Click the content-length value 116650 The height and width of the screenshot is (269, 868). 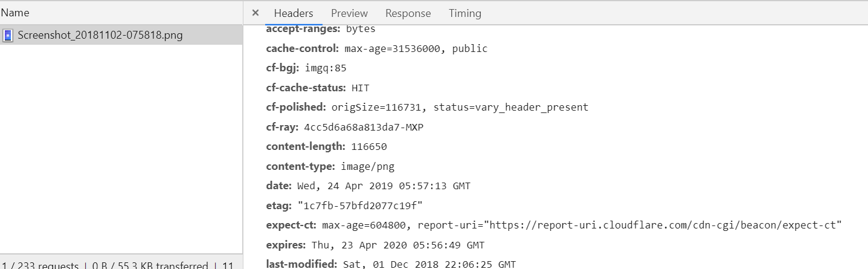368,146
